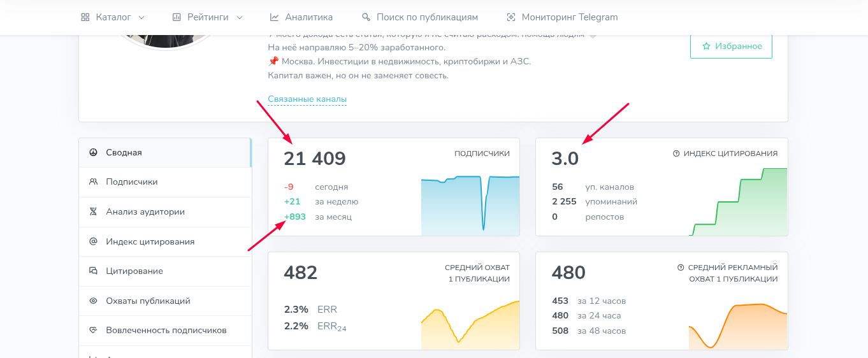Click the Рейтинги chart icon
Viewport: 868px width, 358px height.
click(177, 17)
